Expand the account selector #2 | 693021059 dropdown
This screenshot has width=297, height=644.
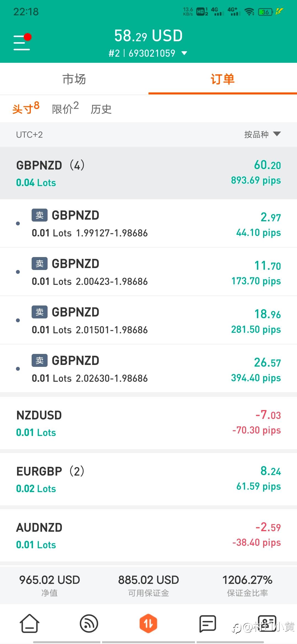148,53
